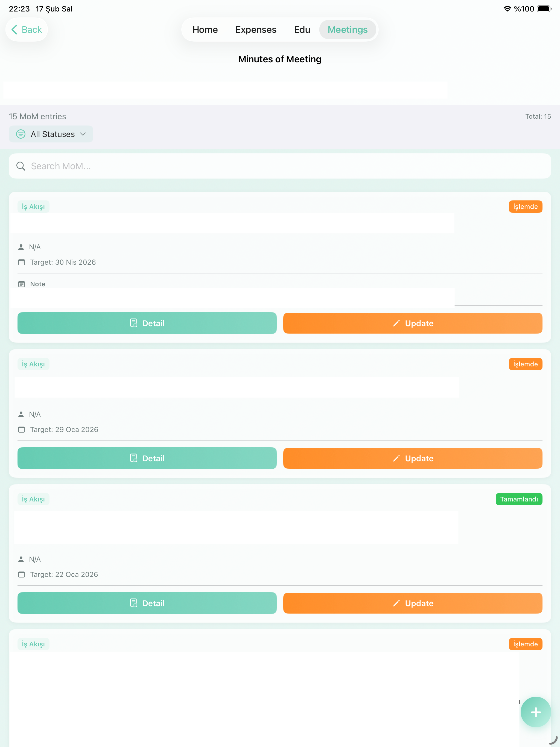Screen dimensions: 560x747
Task: Click the 'Note' label
Action: (x=38, y=284)
